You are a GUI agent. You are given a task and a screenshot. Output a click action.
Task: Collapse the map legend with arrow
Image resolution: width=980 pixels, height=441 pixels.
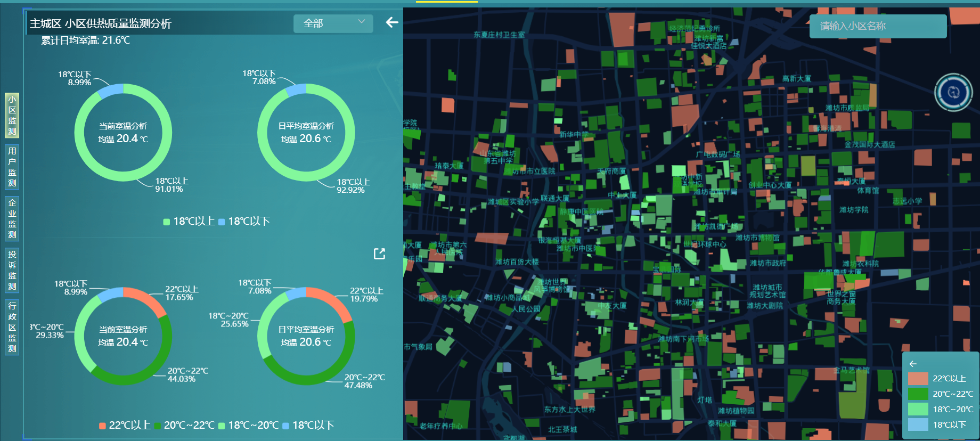tap(913, 364)
